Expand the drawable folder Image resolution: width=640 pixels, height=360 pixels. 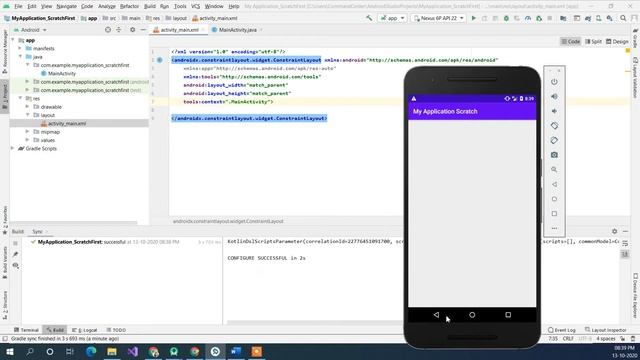coord(28,107)
